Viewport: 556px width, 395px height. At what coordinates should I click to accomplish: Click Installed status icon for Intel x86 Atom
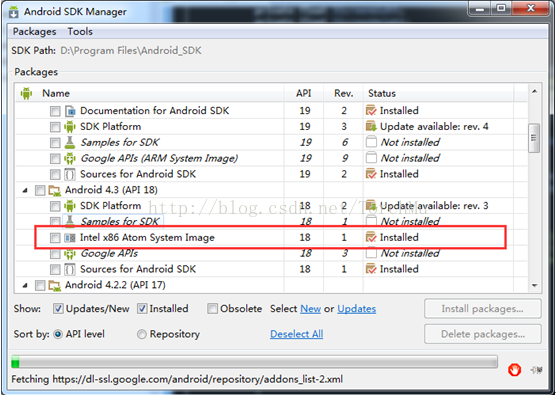371,237
